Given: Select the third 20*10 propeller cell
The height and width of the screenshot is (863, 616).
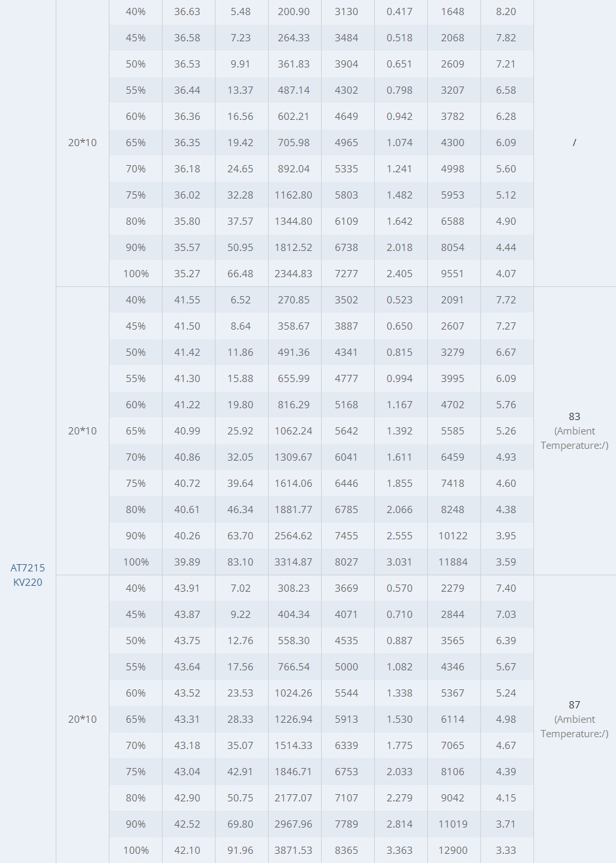Looking at the screenshot, I should [x=83, y=719].
